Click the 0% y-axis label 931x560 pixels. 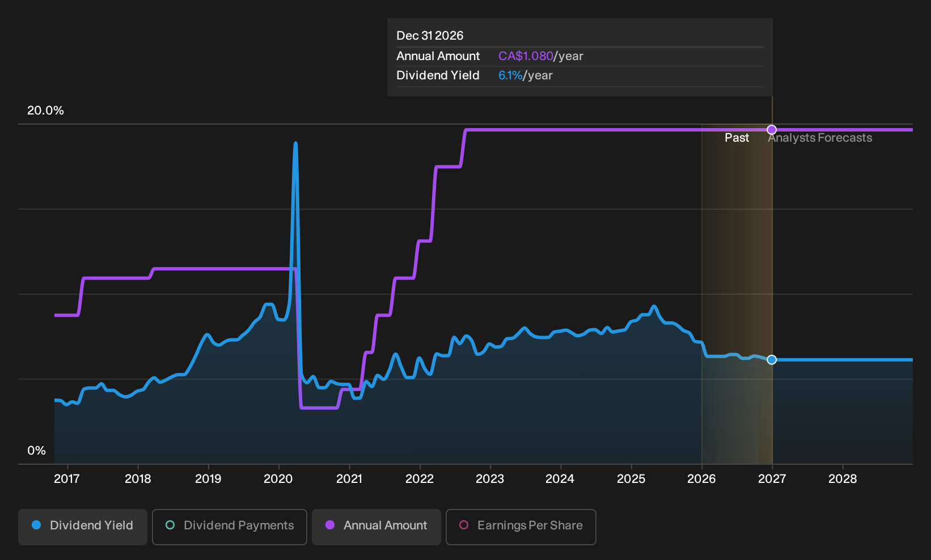pyautogui.click(x=36, y=451)
